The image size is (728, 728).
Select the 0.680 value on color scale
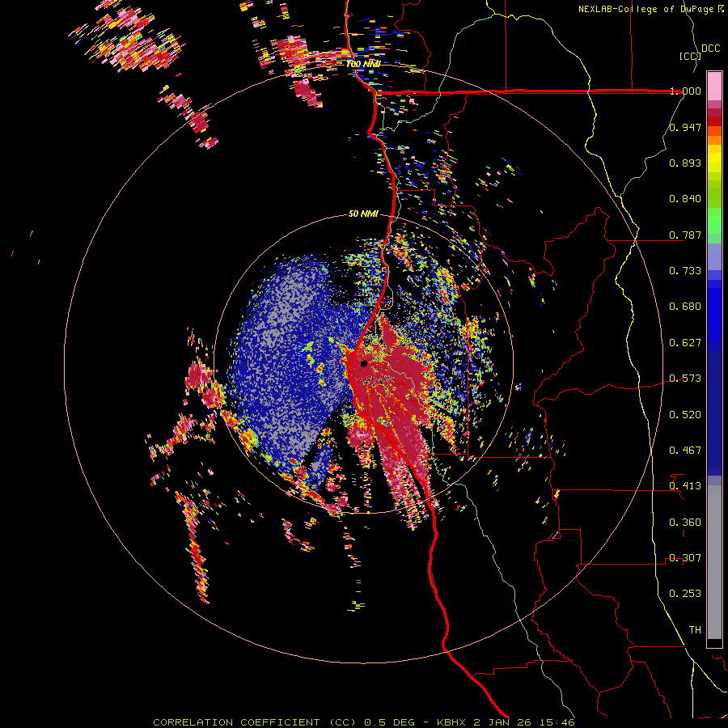(x=685, y=307)
